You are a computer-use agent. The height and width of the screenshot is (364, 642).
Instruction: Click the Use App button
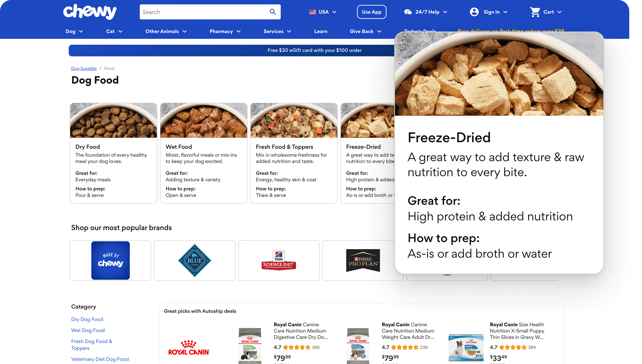(371, 12)
